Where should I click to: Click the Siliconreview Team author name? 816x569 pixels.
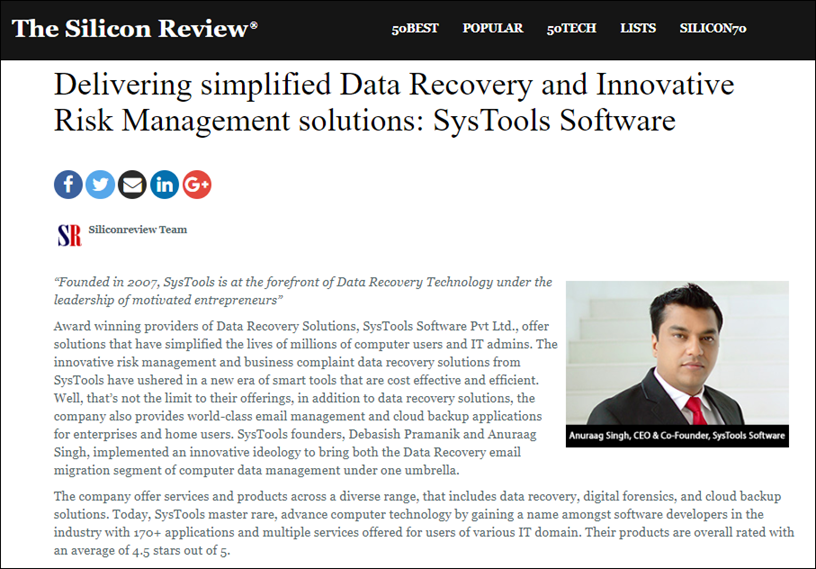[137, 230]
